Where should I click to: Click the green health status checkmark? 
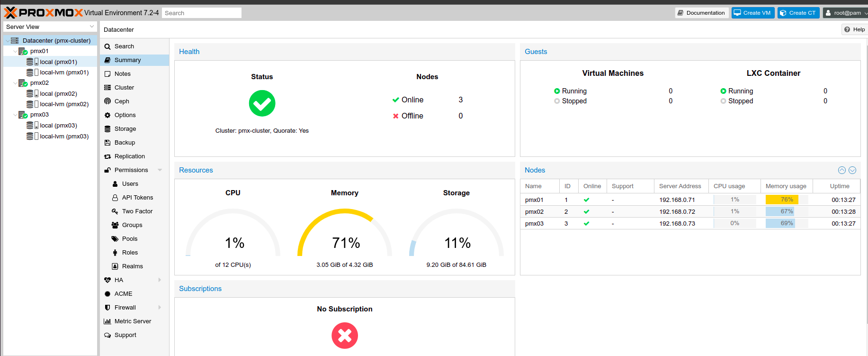pyautogui.click(x=262, y=103)
